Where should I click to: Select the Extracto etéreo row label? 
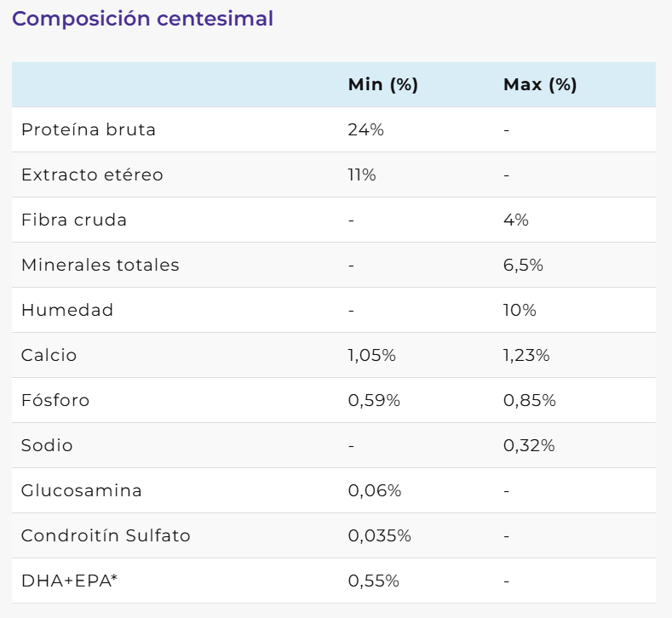pyautogui.click(x=92, y=175)
